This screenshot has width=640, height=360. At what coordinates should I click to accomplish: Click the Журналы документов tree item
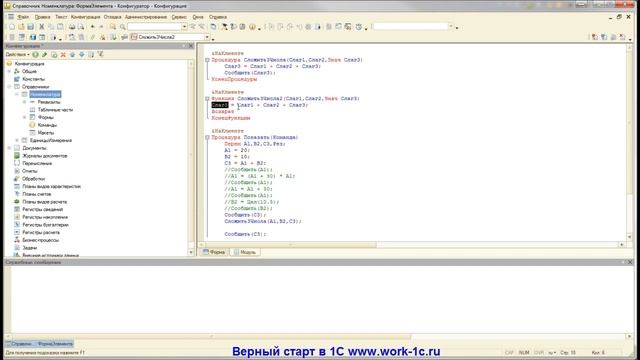pyautogui.click(x=44, y=156)
